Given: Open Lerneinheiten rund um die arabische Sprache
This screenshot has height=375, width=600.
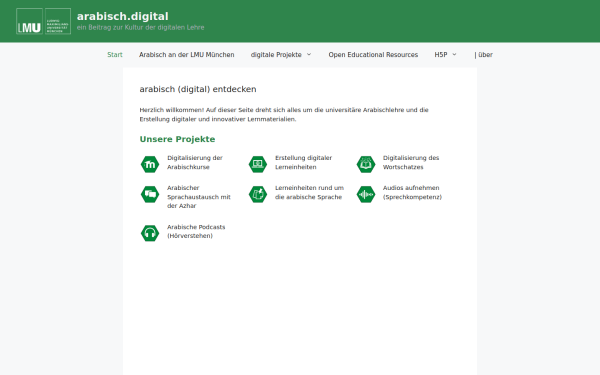Looking at the screenshot, I should coord(310,192).
